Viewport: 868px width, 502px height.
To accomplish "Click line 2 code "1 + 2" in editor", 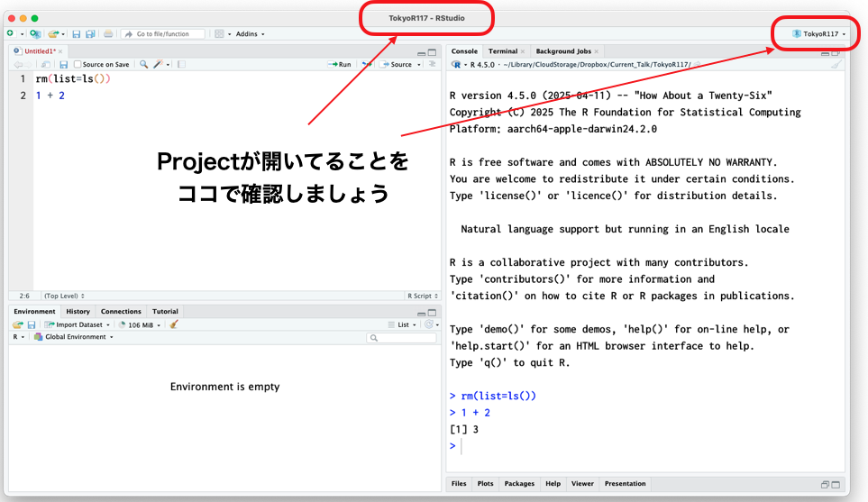I will click(50, 96).
